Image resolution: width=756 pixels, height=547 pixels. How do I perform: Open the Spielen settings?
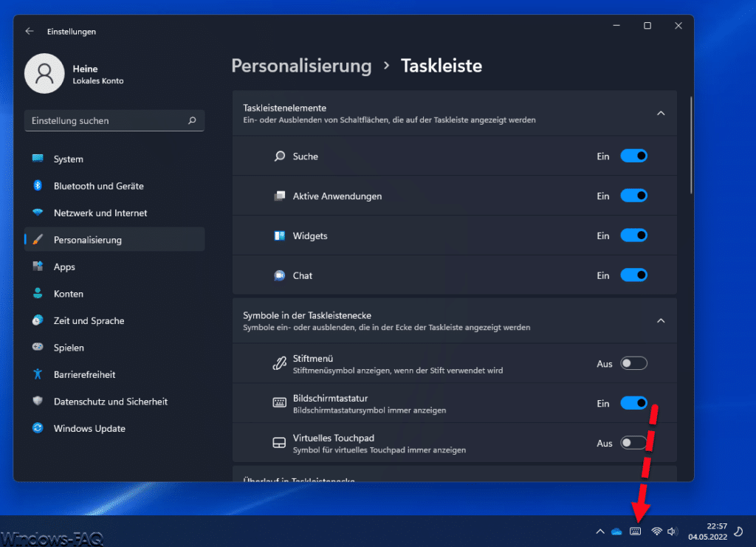114,348
